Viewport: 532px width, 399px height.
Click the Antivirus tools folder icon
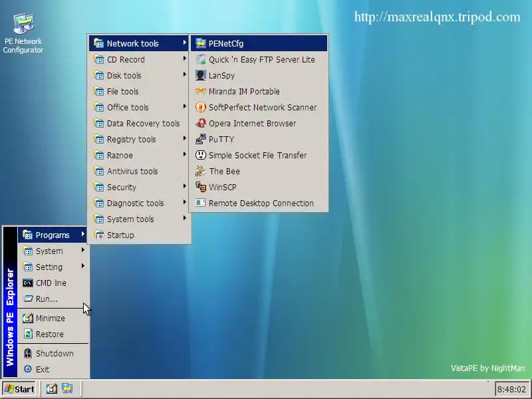99,171
